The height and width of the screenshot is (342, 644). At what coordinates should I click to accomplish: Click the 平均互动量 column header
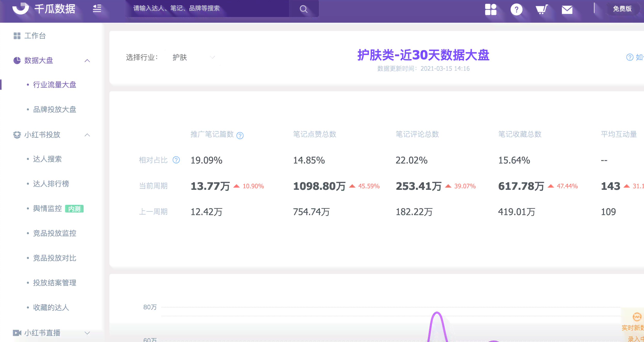(619, 134)
